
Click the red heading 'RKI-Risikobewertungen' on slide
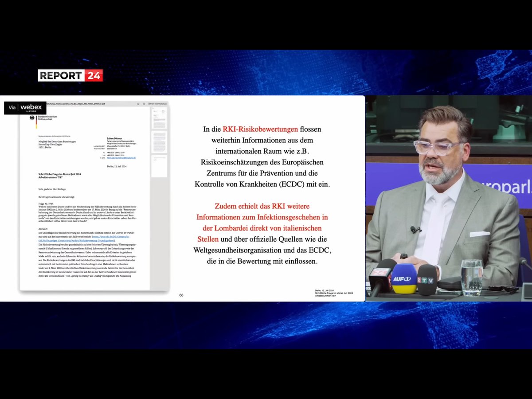pos(260,129)
